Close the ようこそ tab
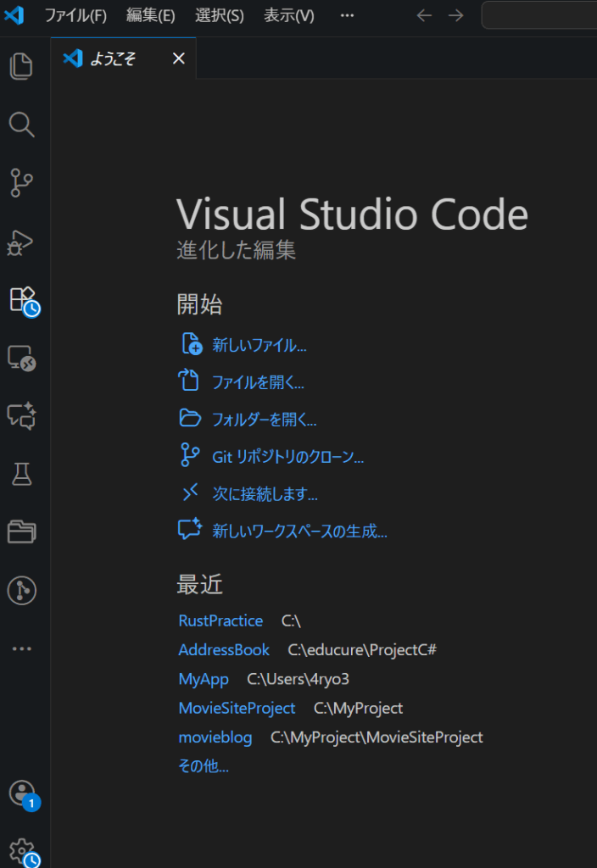Screen dimensions: 597x868 (178, 58)
